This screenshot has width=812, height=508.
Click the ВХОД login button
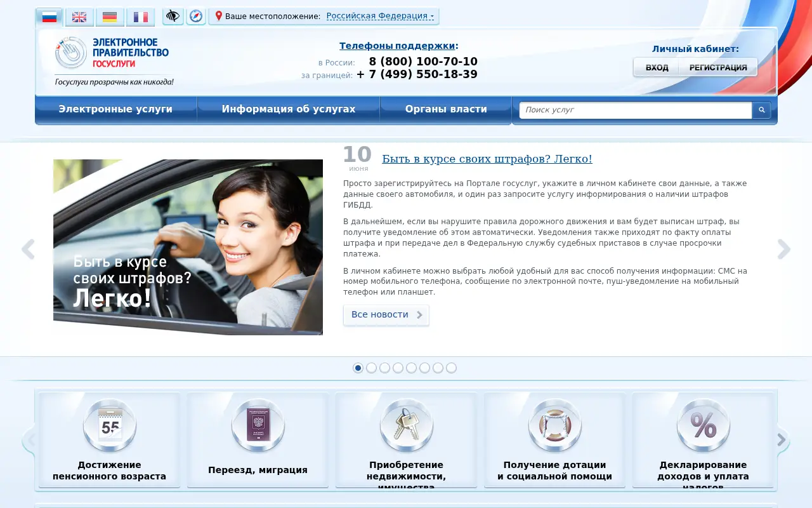click(x=657, y=67)
